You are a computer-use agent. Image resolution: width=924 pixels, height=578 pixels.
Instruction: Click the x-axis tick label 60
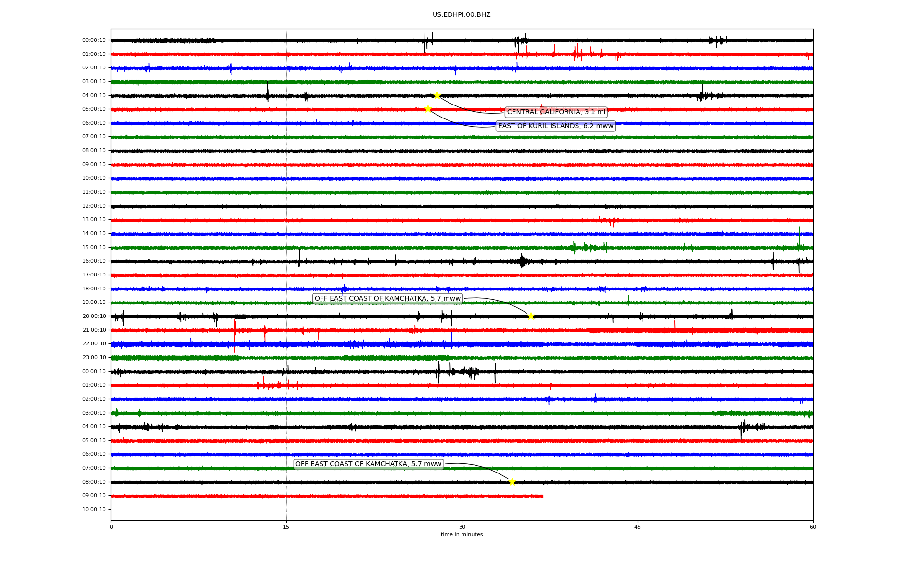[813, 527]
